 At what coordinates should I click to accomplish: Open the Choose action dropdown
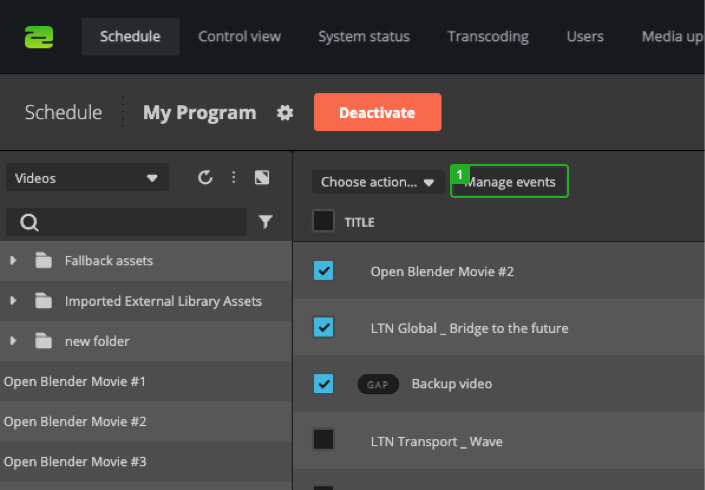pos(377,182)
